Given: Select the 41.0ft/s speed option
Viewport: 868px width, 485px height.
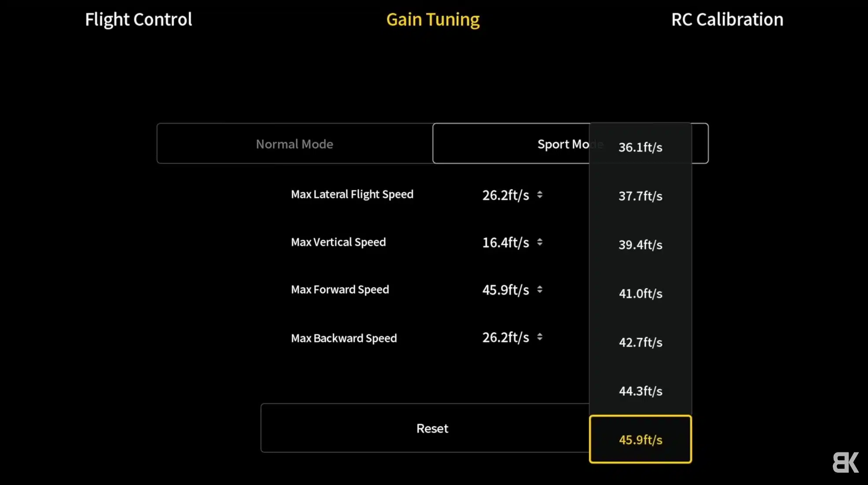Looking at the screenshot, I should [x=640, y=293].
